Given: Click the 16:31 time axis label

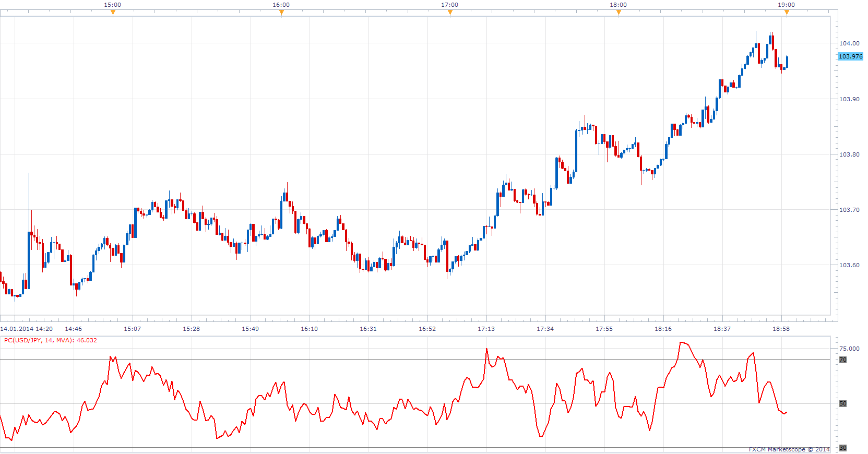Looking at the screenshot, I should pyautogui.click(x=368, y=329).
